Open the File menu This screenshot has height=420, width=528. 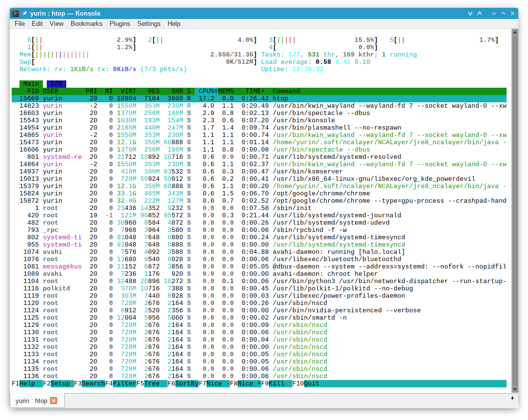point(19,23)
